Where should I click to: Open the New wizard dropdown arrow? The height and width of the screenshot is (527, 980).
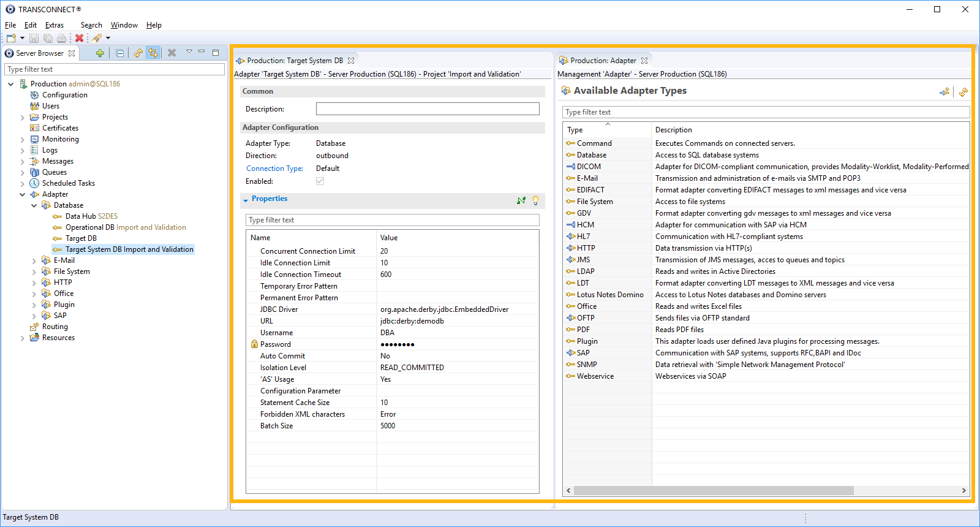[22, 38]
